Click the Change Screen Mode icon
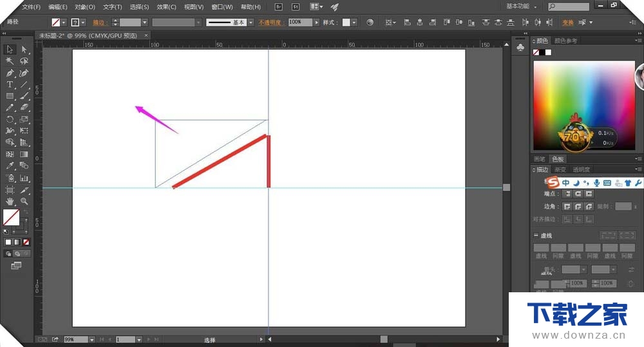644x347 pixels. [16, 266]
